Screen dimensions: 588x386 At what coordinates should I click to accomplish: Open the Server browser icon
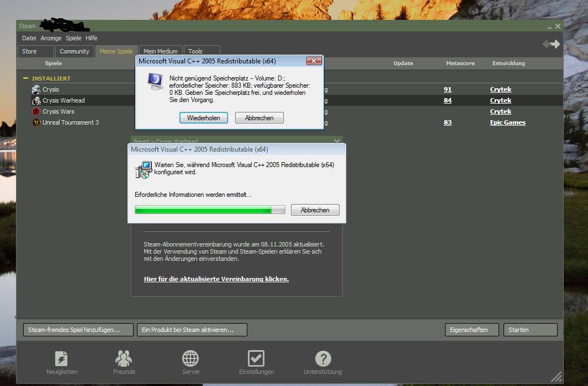click(x=190, y=359)
